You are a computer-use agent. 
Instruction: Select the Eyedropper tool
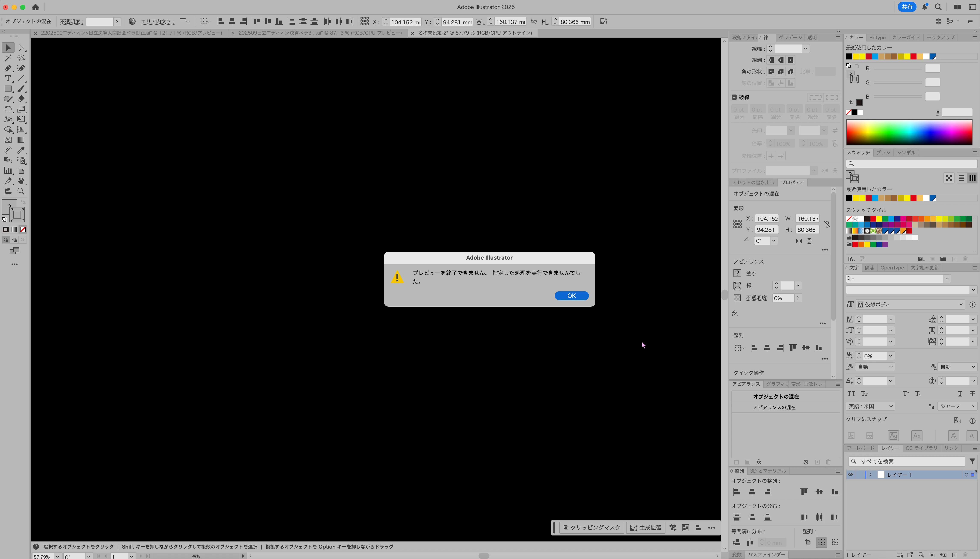coord(21,150)
